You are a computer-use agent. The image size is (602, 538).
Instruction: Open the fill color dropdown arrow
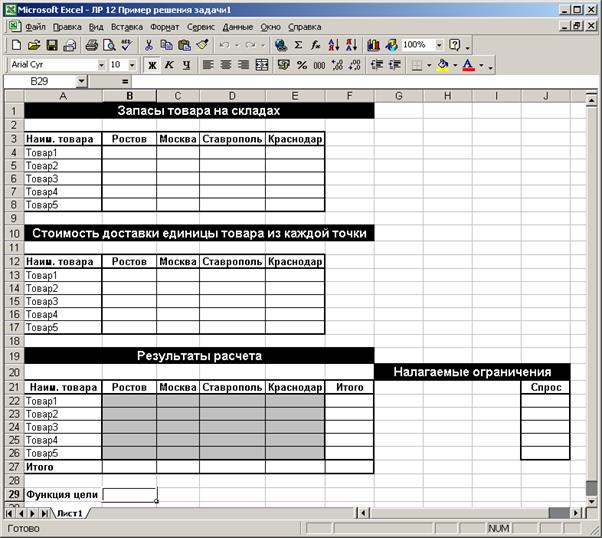point(455,65)
